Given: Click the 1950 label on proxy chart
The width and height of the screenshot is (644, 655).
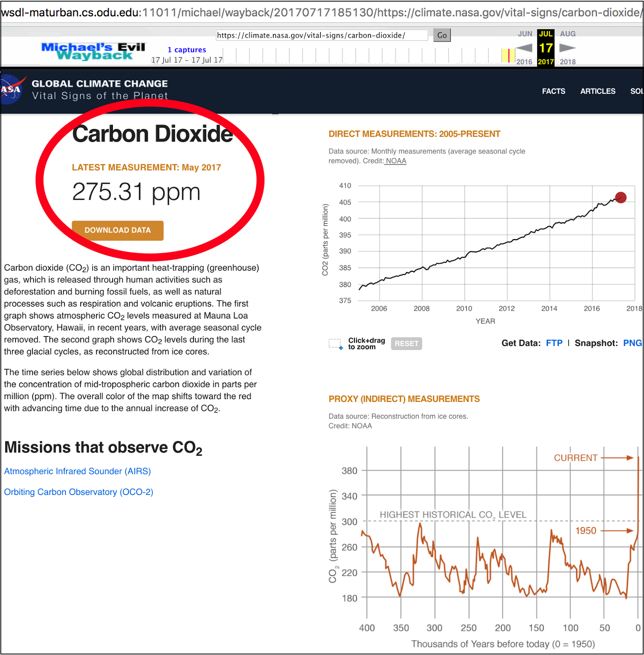Looking at the screenshot, I should coord(586,531).
